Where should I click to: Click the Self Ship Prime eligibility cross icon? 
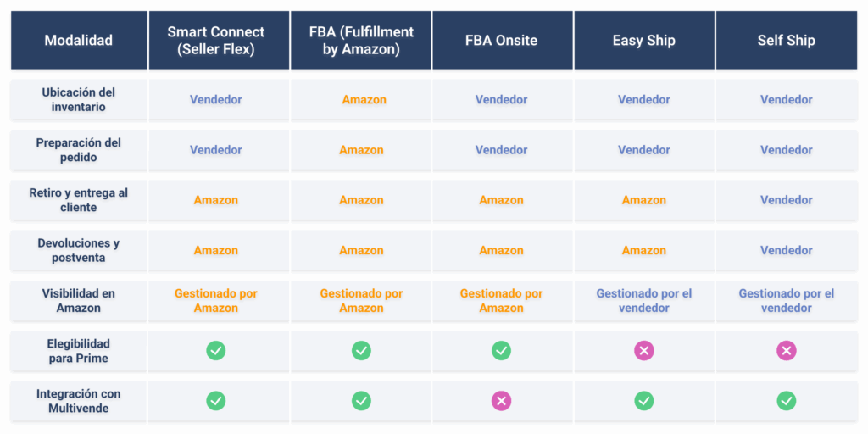click(x=786, y=350)
